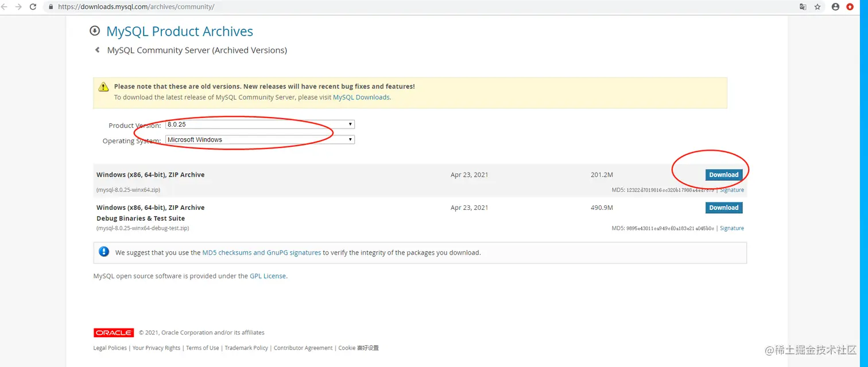Screen dimensions: 868x367
Task: Bookmark page with star icon
Action: point(817,7)
